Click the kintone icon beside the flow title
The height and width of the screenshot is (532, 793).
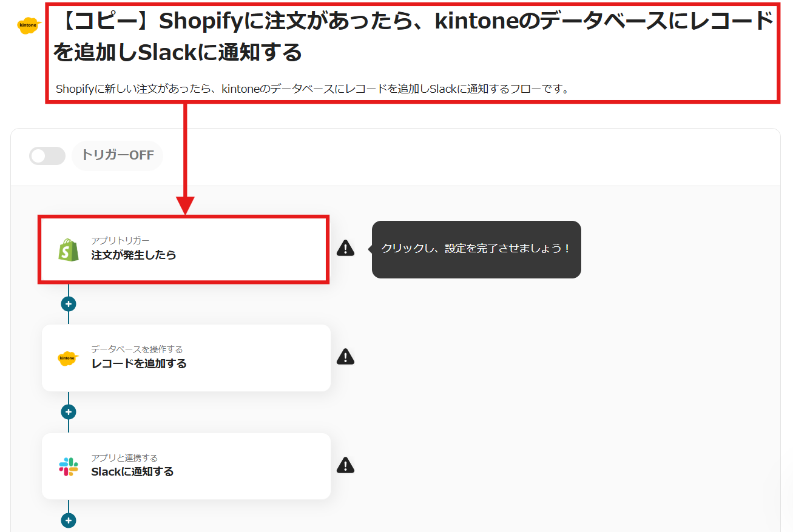(29, 25)
